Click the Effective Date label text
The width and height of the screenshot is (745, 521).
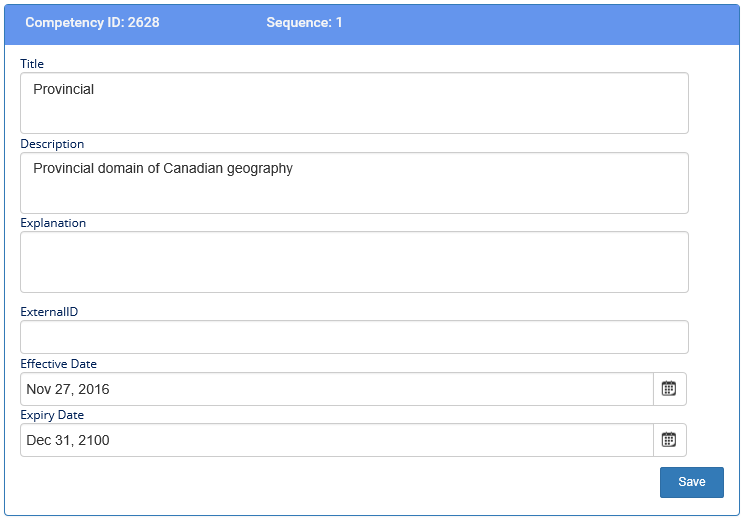[59, 364]
